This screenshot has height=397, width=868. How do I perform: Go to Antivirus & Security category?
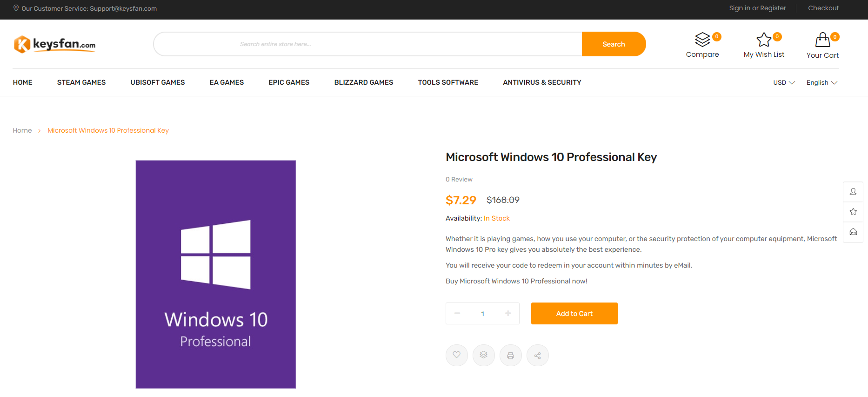pos(542,82)
